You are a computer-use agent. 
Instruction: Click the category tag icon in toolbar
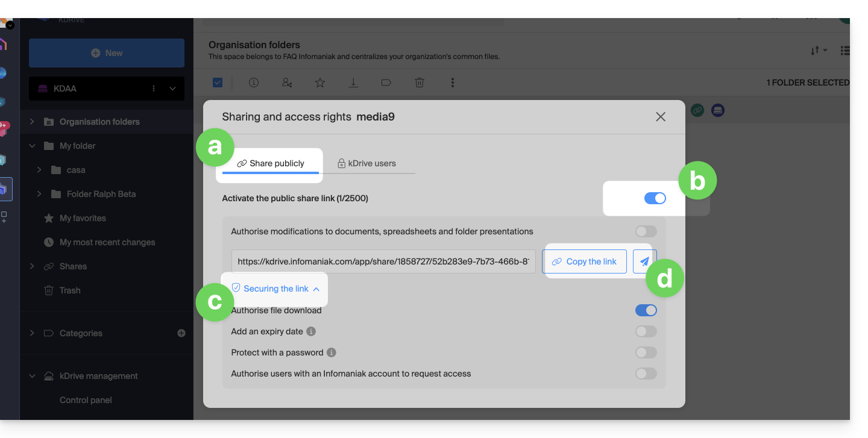click(x=386, y=83)
